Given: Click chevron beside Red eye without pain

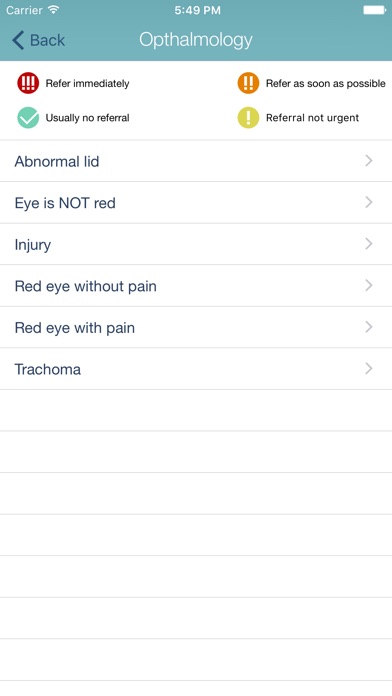Looking at the screenshot, I should click(368, 285).
